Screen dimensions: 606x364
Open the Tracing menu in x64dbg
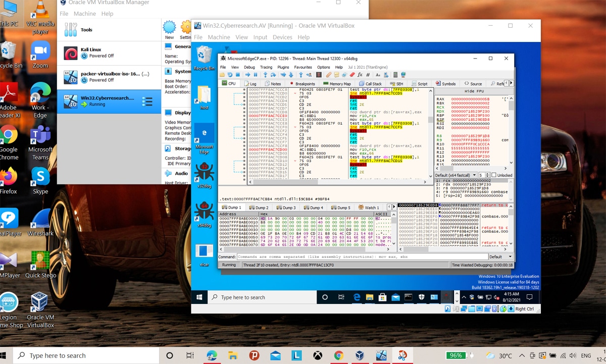(266, 67)
